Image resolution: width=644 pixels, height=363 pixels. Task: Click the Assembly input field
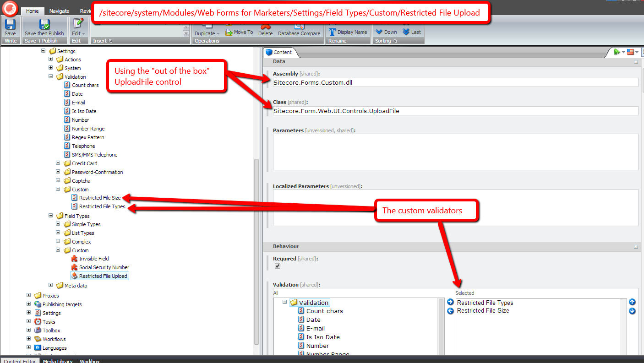point(455,83)
